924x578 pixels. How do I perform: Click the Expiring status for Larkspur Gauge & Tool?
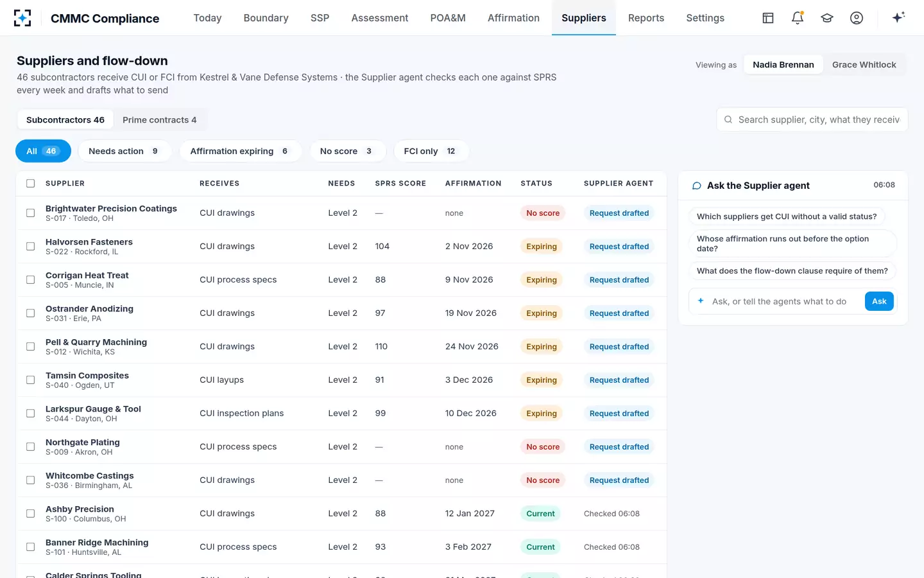click(x=542, y=414)
